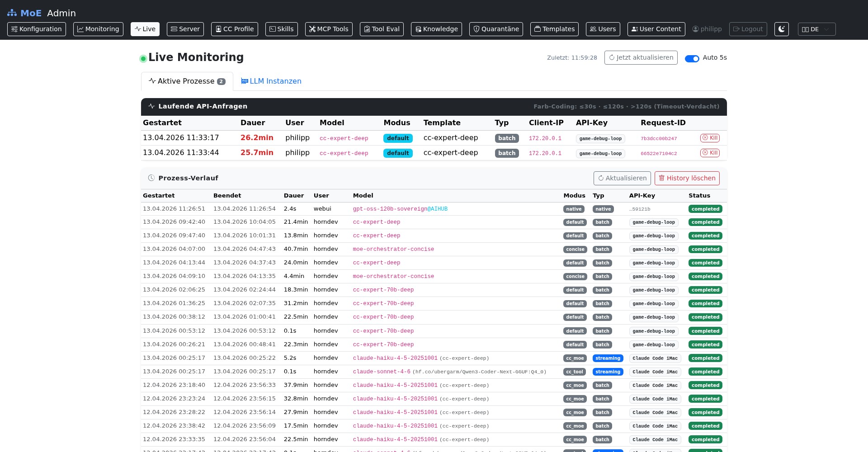Click Logout in the top bar
This screenshot has width=868, height=452.
coord(748,29)
